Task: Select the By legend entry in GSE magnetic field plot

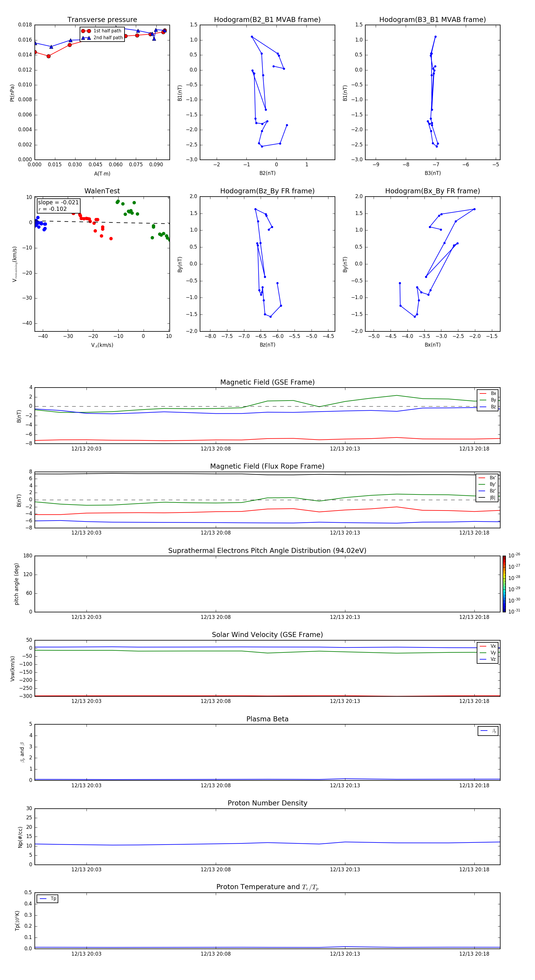Action: (488, 400)
